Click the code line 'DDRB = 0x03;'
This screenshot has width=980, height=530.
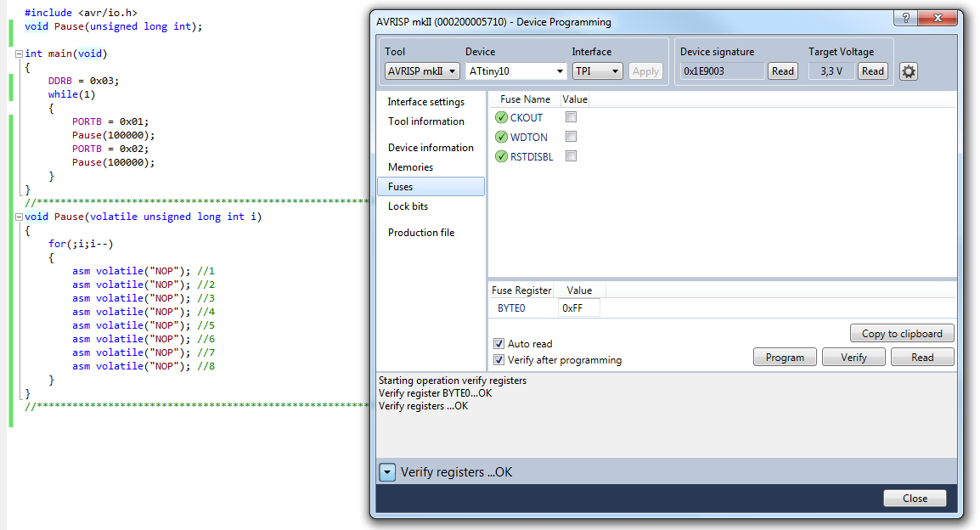(83, 81)
